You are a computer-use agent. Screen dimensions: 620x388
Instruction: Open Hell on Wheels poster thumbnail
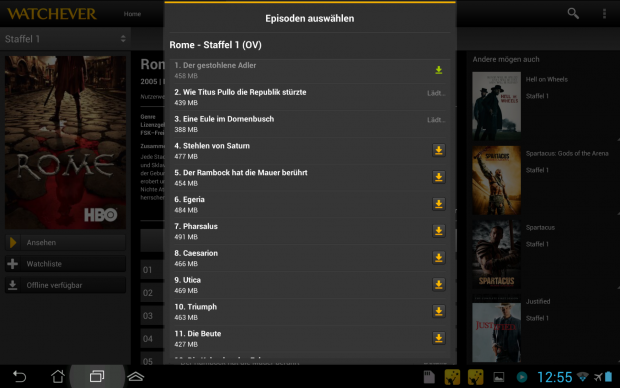(x=496, y=106)
